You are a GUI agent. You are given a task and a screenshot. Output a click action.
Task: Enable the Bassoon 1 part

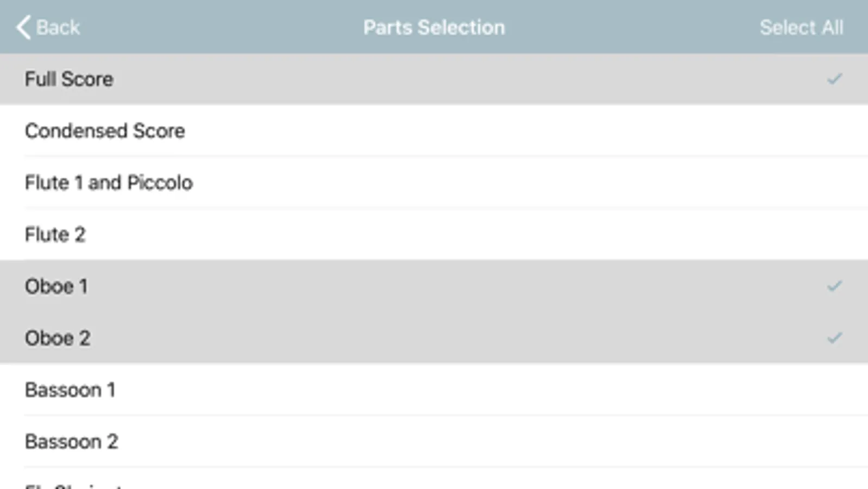coord(70,390)
